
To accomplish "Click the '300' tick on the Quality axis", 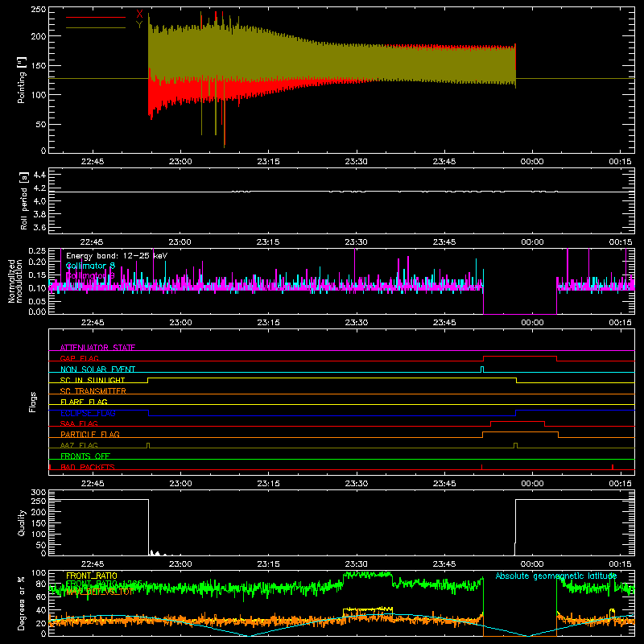I will click(x=39, y=492).
